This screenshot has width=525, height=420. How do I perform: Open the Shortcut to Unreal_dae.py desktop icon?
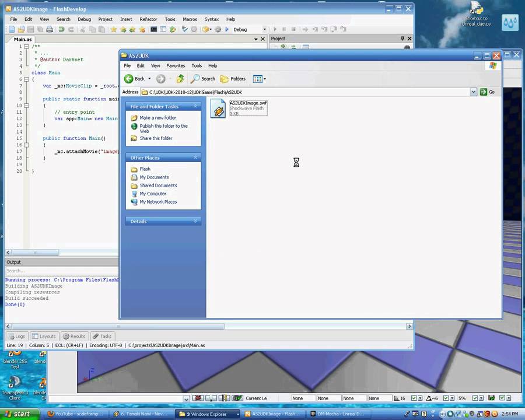click(x=477, y=14)
